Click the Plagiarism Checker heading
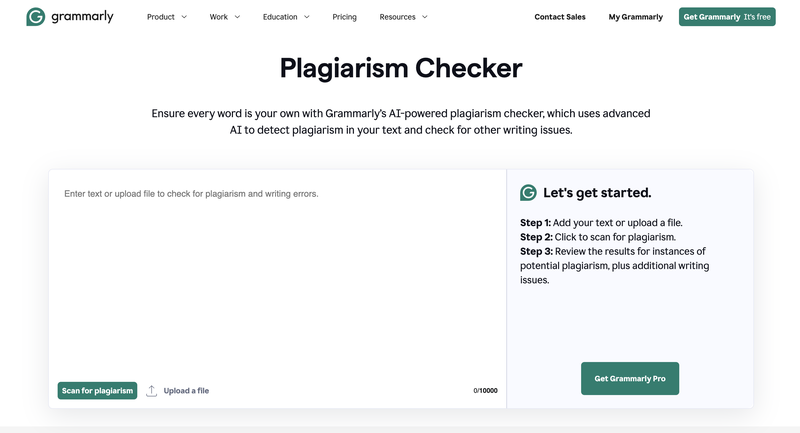This screenshot has height=433, width=800. (401, 68)
